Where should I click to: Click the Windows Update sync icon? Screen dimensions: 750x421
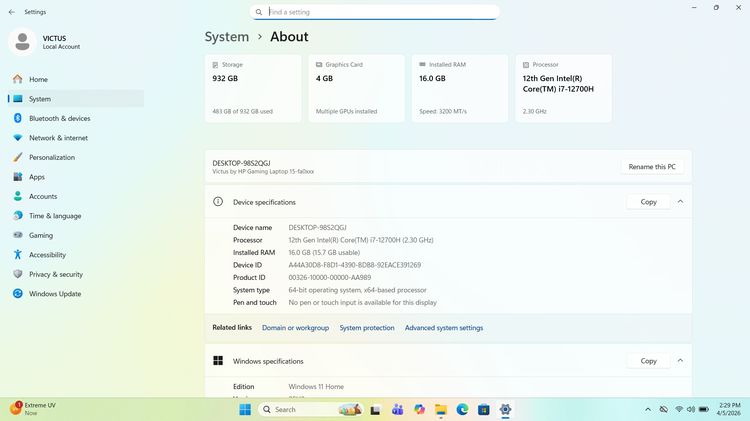point(18,293)
